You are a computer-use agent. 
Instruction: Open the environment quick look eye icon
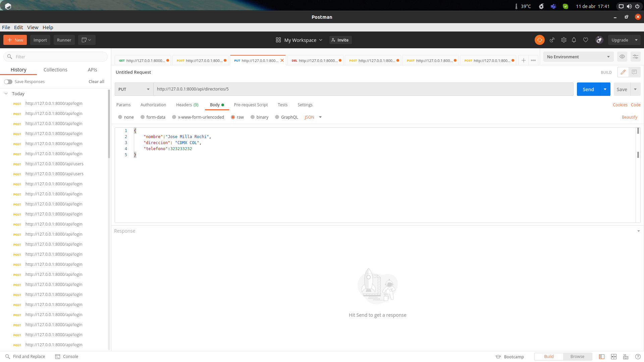622,57
